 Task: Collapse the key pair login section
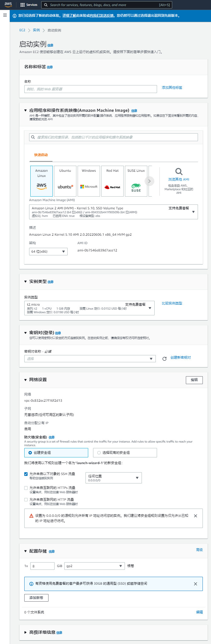(25, 333)
